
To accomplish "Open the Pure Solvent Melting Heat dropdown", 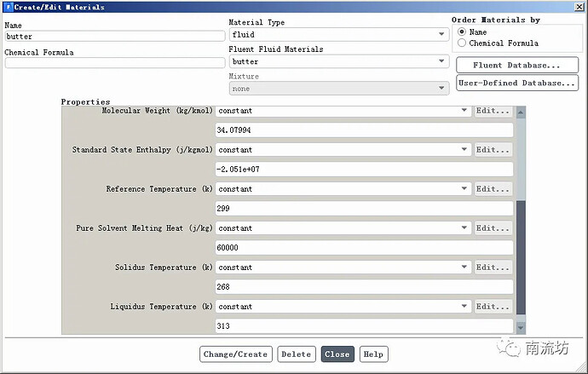I will (x=343, y=227).
